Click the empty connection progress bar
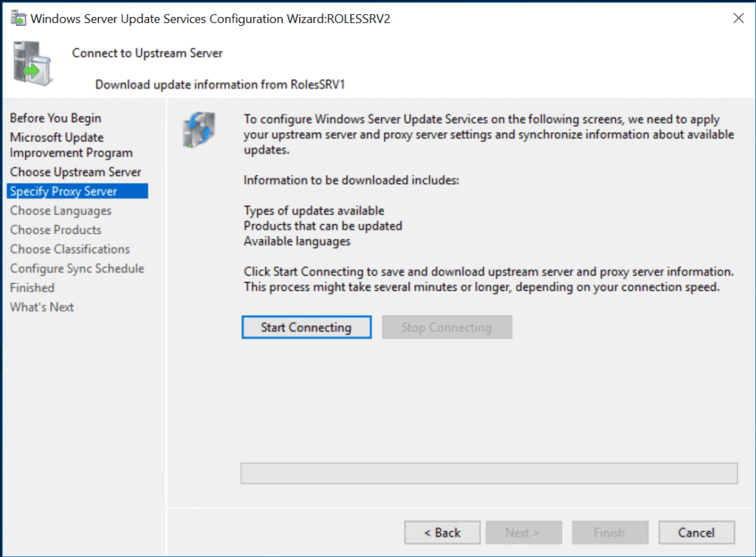Image resolution: width=756 pixels, height=557 pixels. click(x=489, y=473)
